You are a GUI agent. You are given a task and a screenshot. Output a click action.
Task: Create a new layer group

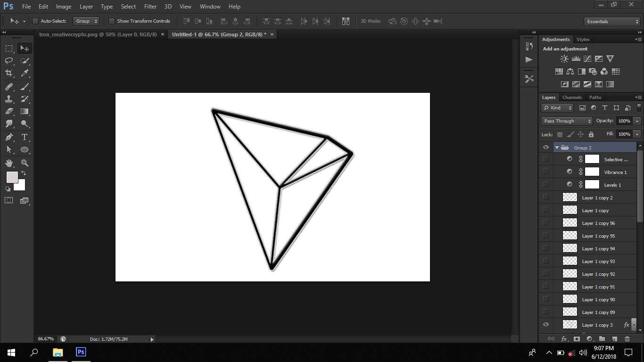pyautogui.click(x=602, y=339)
